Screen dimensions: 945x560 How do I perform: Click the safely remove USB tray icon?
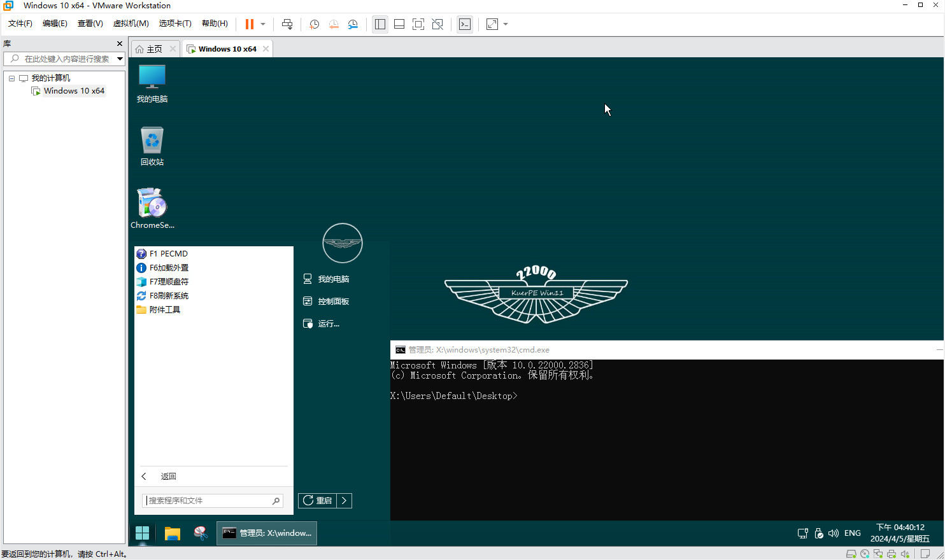tap(819, 533)
